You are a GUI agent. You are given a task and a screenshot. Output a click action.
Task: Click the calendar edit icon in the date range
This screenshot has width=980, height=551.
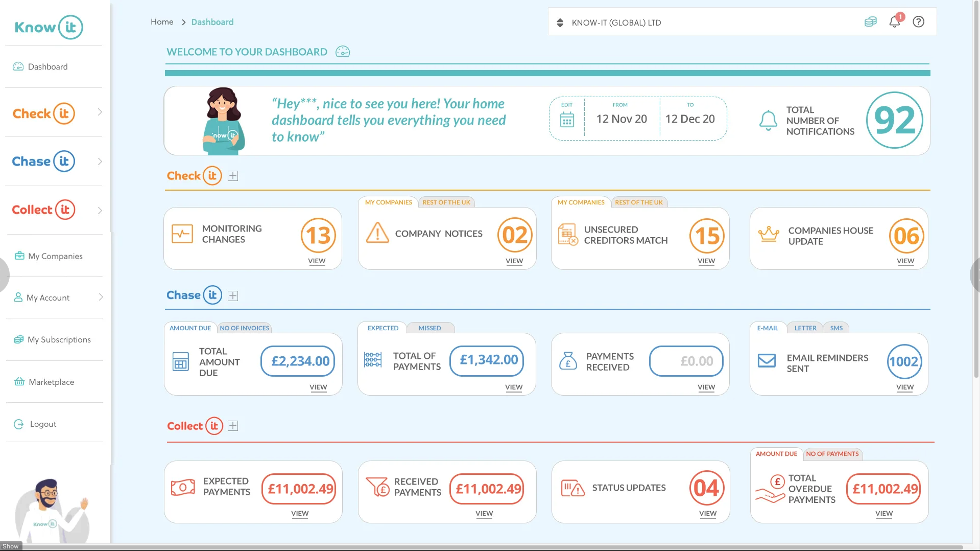pos(567,120)
